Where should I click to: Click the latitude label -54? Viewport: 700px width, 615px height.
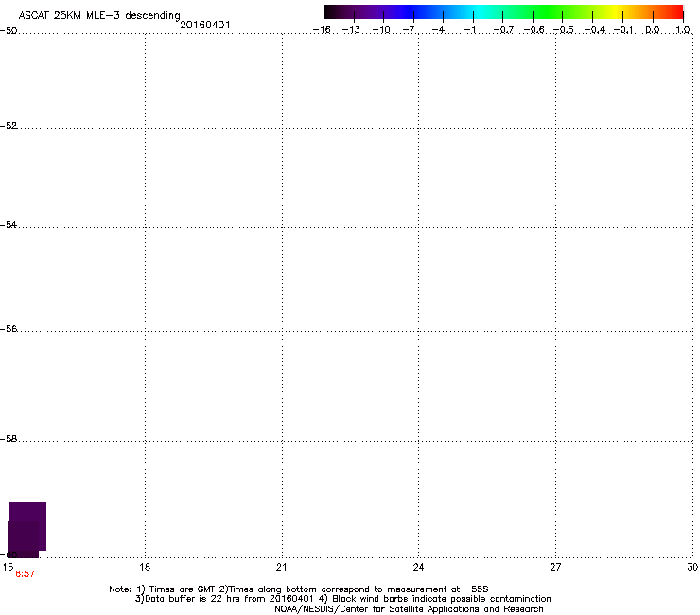(x=9, y=224)
